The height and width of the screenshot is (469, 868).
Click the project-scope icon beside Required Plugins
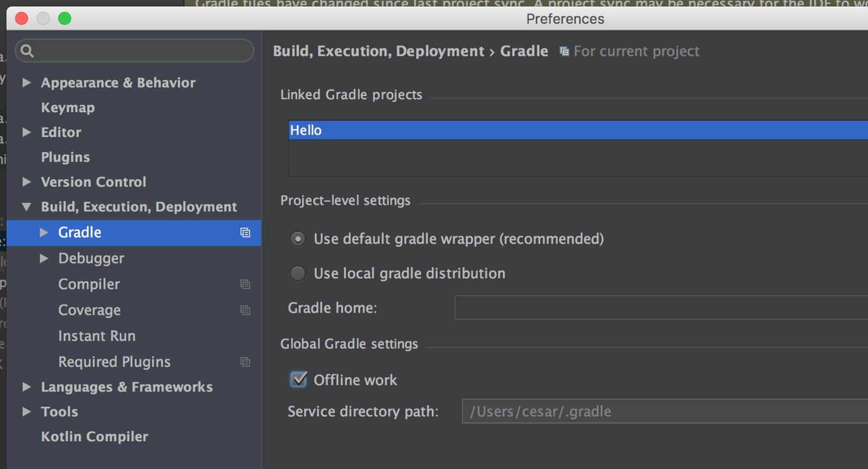245,362
